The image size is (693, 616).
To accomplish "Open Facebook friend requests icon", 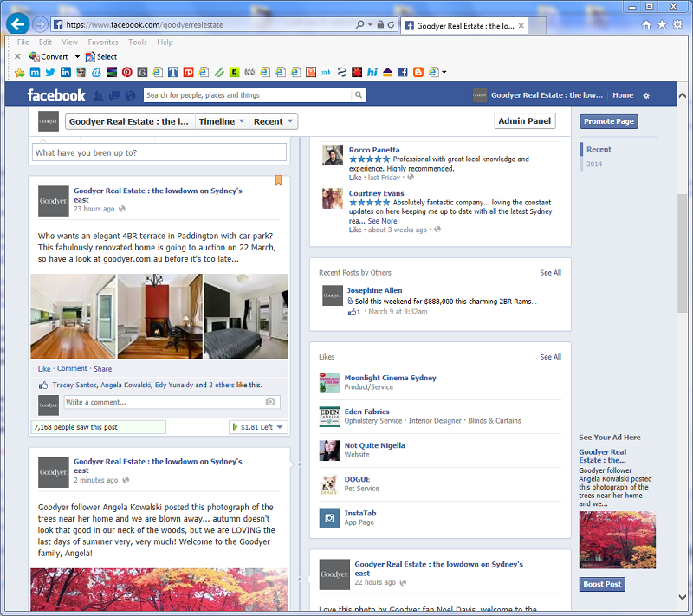I will [x=98, y=95].
